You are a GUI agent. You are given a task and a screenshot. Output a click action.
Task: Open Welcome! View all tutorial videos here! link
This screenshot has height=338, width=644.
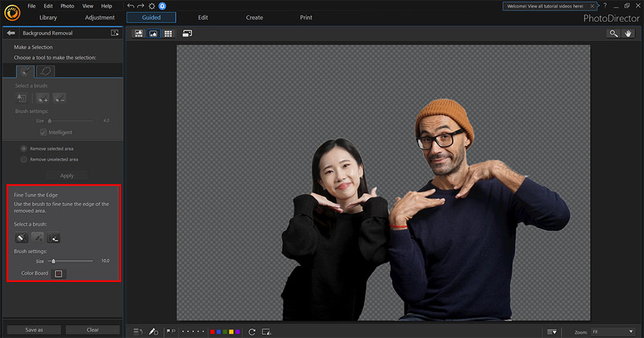545,6
